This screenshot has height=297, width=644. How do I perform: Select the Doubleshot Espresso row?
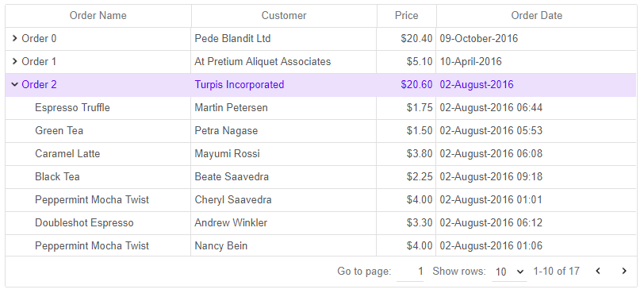[320, 223]
